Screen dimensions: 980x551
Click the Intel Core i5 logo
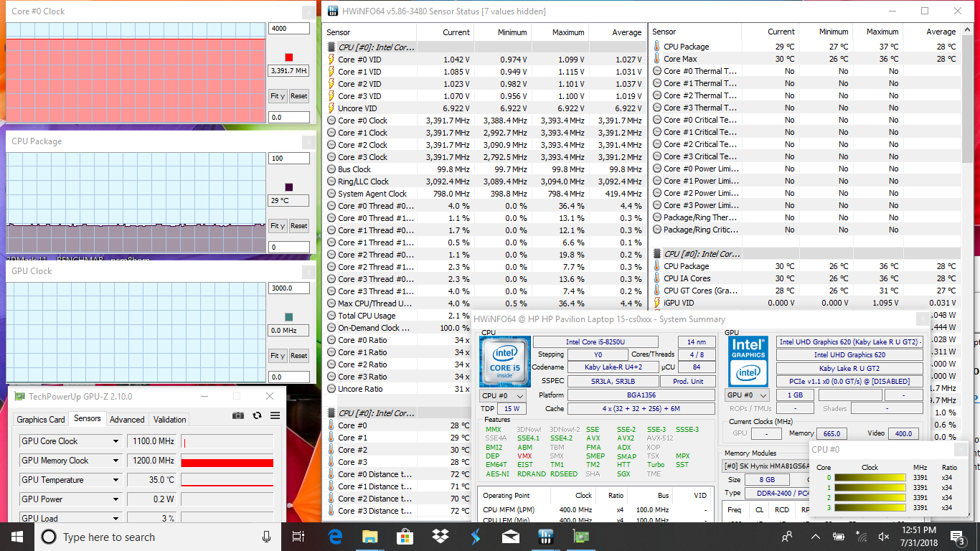504,361
